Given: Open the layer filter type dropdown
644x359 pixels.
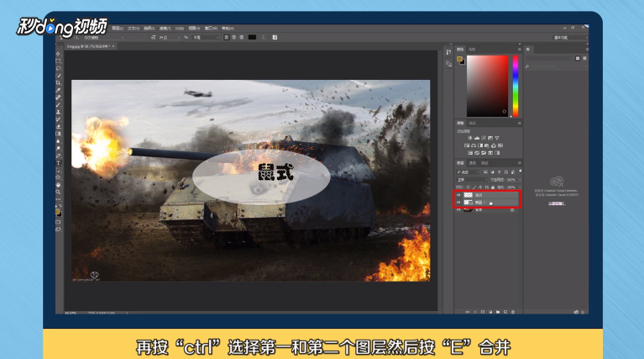Looking at the screenshot, I should (x=468, y=172).
